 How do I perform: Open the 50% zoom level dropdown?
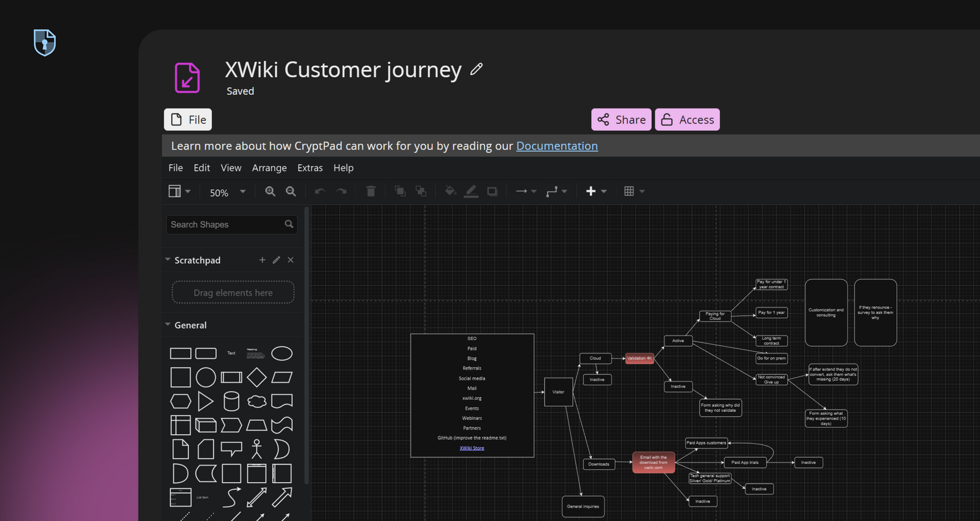[x=227, y=193]
